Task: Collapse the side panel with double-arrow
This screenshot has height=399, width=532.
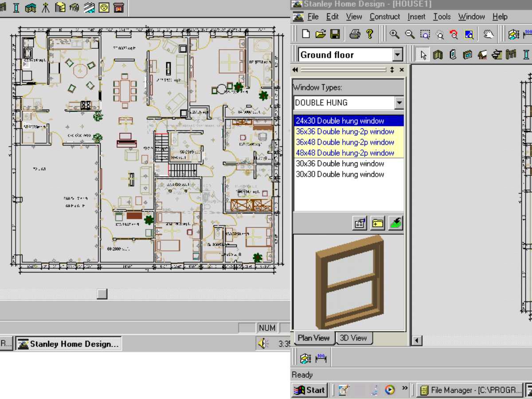Action: pos(295,70)
